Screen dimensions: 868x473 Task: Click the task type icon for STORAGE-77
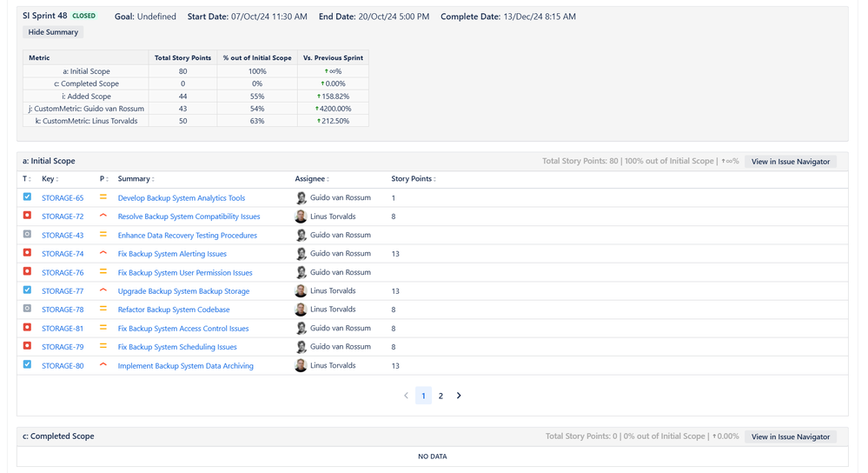tap(27, 290)
